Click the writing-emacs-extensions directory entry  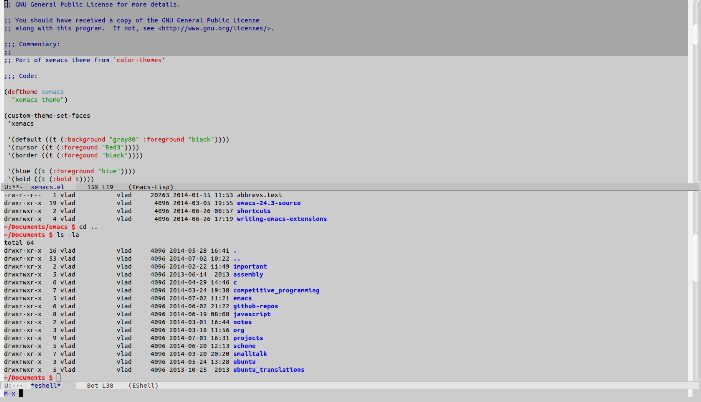(279, 218)
